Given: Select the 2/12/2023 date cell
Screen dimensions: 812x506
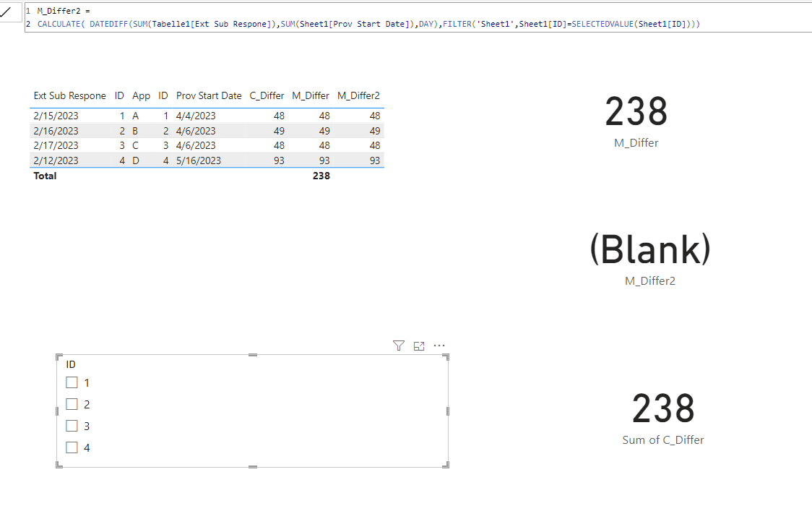Looking at the screenshot, I should (56, 160).
